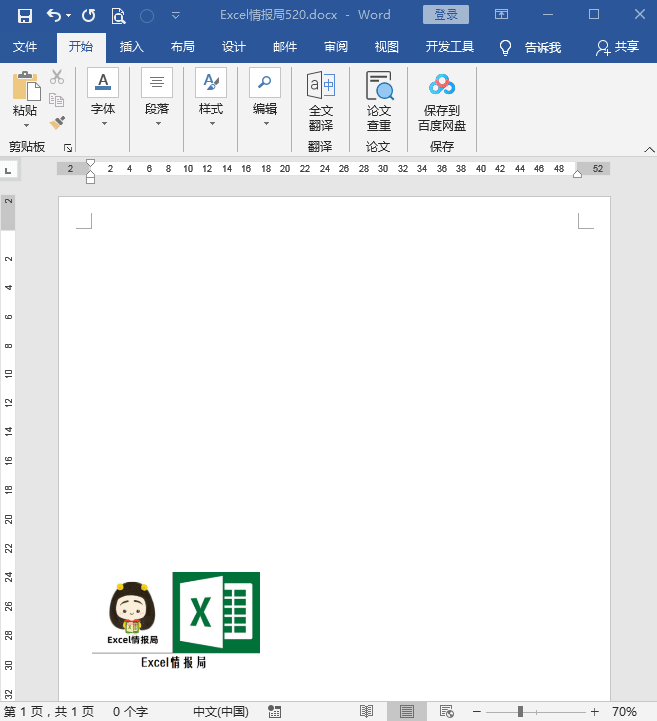Viewport: 657px width, 721px height.
Task: Click the Save icon in quick access toolbar
Action: pos(25,16)
